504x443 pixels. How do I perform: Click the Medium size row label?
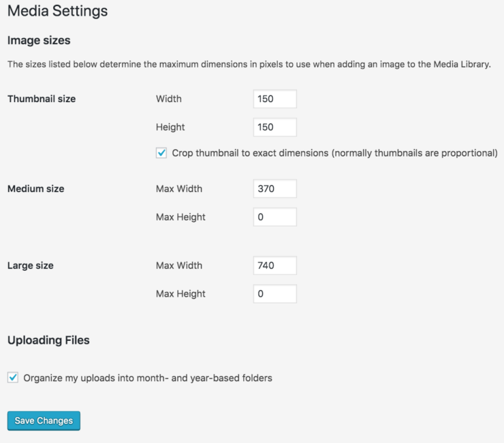click(x=35, y=188)
